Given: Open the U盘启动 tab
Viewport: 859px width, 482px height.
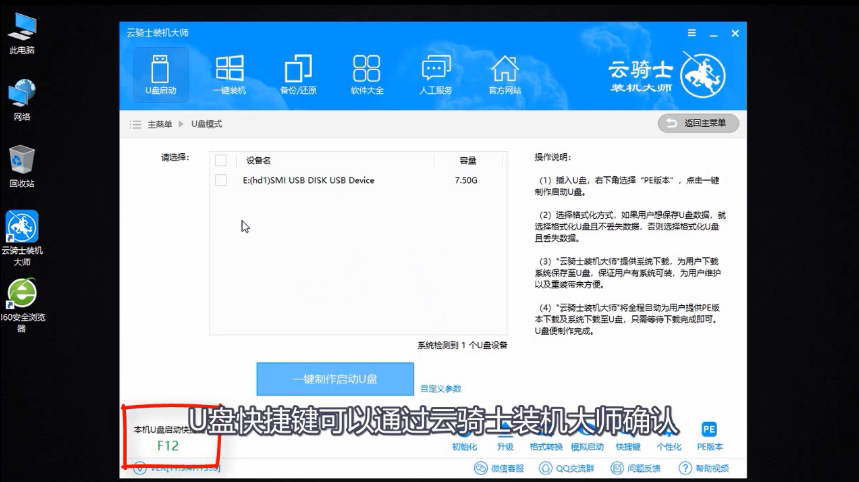Looking at the screenshot, I should [161, 75].
